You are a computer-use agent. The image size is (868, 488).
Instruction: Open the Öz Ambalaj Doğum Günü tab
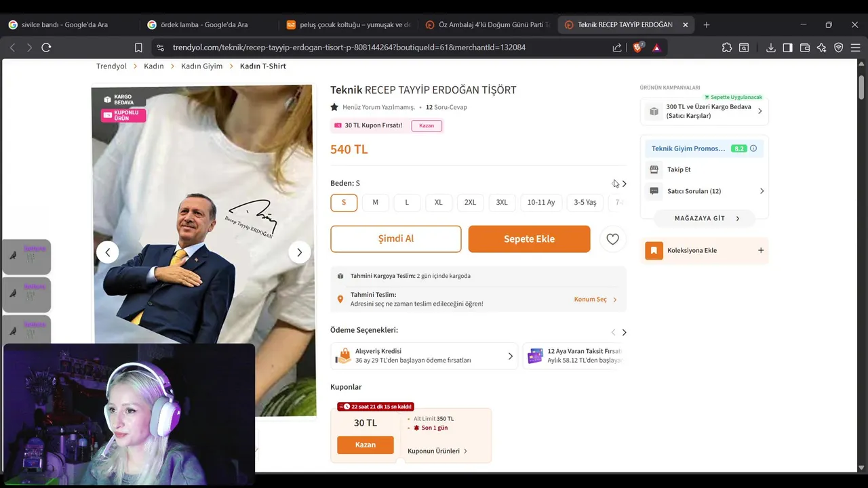[487, 24]
